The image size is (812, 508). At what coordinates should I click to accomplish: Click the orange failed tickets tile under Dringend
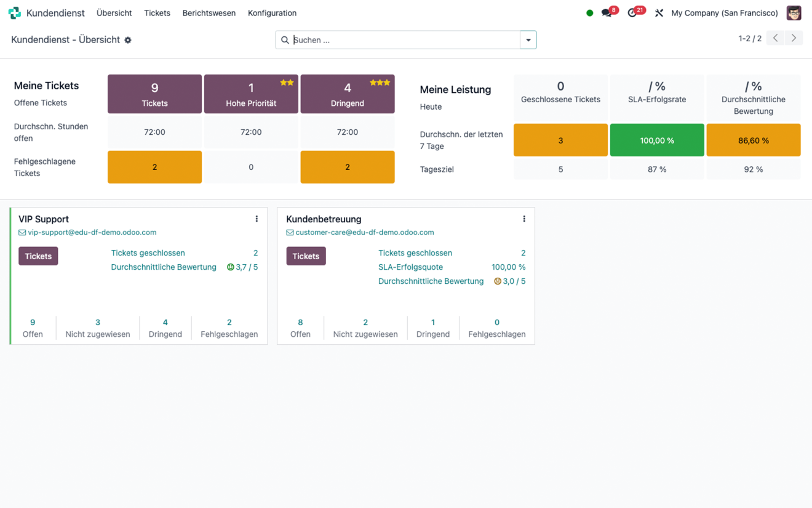(x=348, y=167)
